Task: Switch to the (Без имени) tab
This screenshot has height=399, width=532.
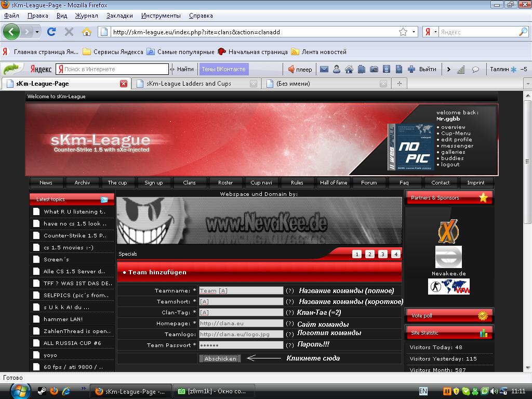Action: [x=327, y=84]
